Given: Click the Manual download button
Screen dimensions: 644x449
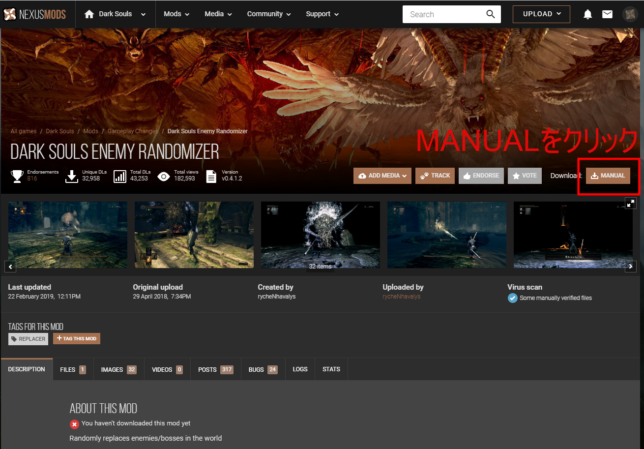Looking at the screenshot, I should pyautogui.click(x=608, y=176).
